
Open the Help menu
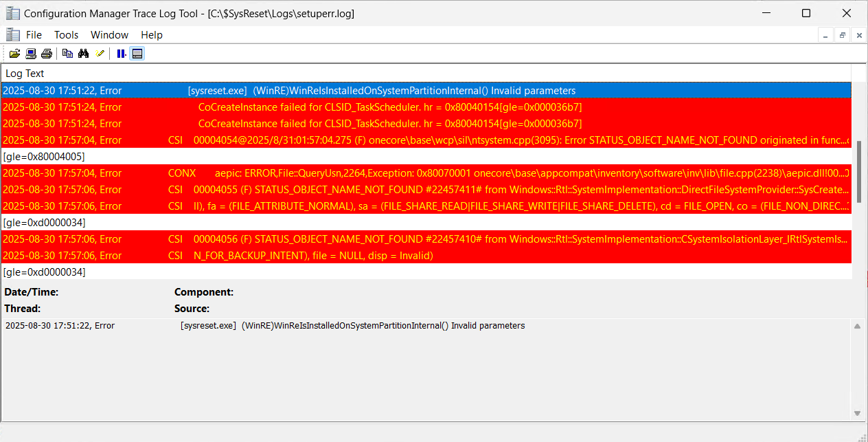tap(152, 35)
